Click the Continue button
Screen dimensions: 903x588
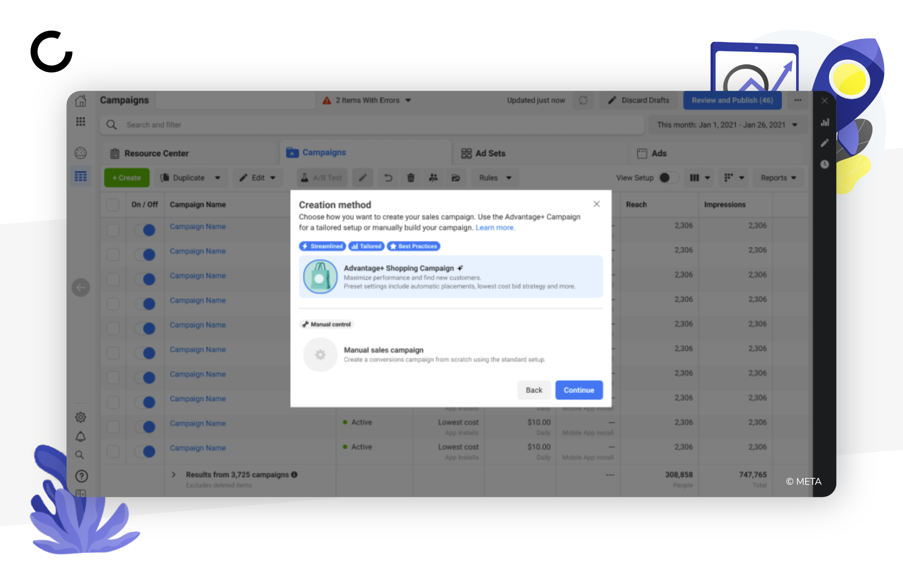click(579, 390)
